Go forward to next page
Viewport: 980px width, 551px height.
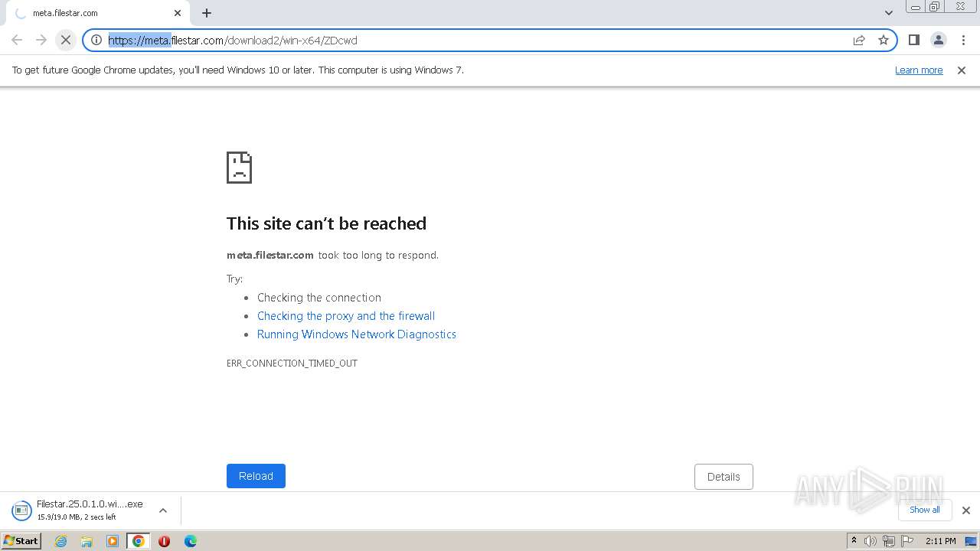(x=41, y=40)
